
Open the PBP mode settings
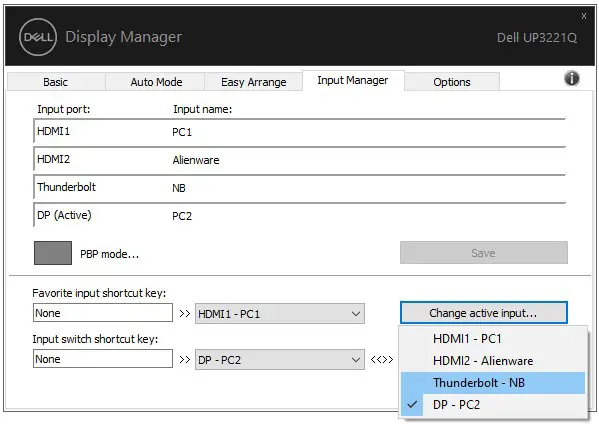click(109, 254)
